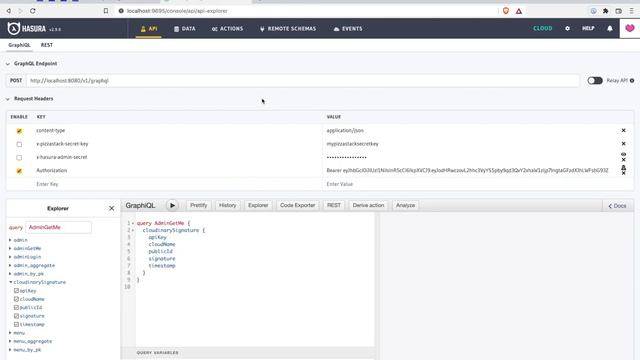The width and height of the screenshot is (640, 360).
Task: Reveal the x-hasura-admin-secret value with eye icon
Action: (623, 154)
